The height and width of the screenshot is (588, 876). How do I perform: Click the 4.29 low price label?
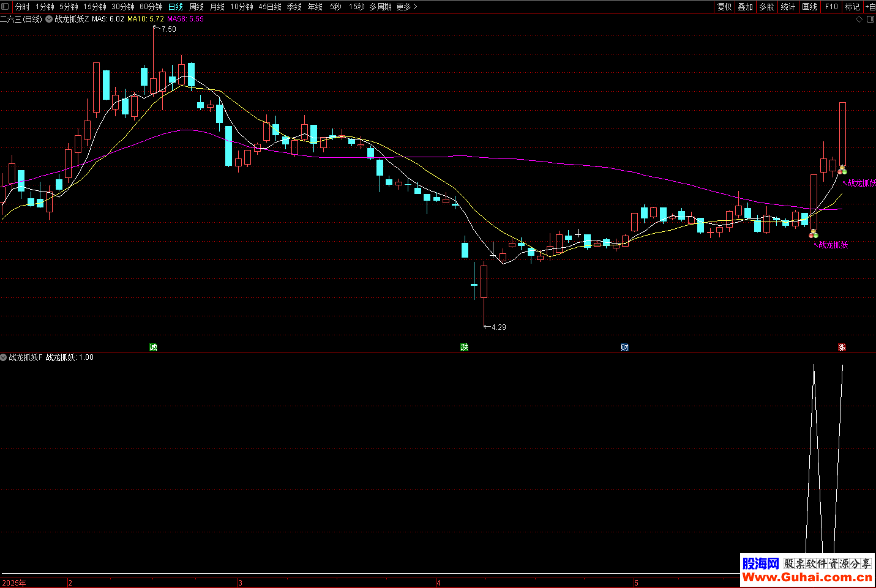(499, 327)
